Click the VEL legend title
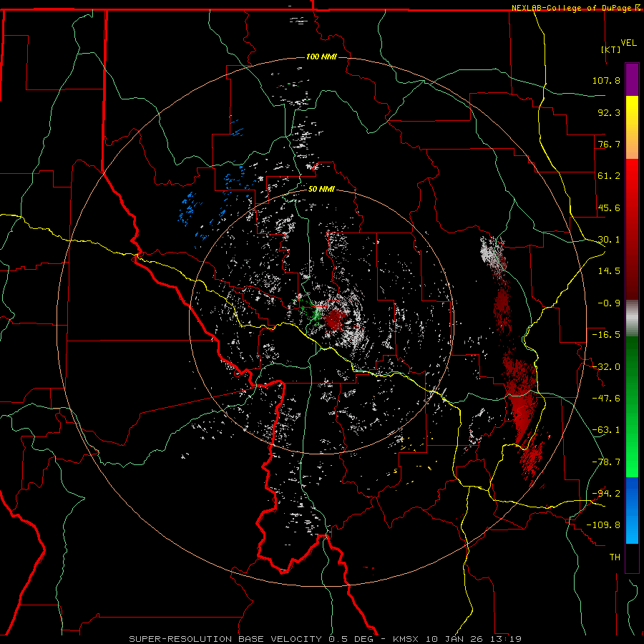Screen dimensions: 644x644 click(x=628, y=43)
